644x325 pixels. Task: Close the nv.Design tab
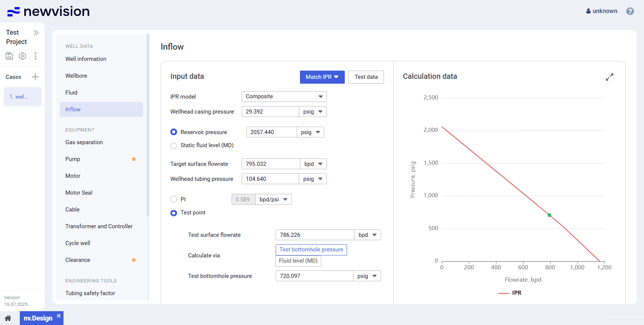(x=59, y=316)
